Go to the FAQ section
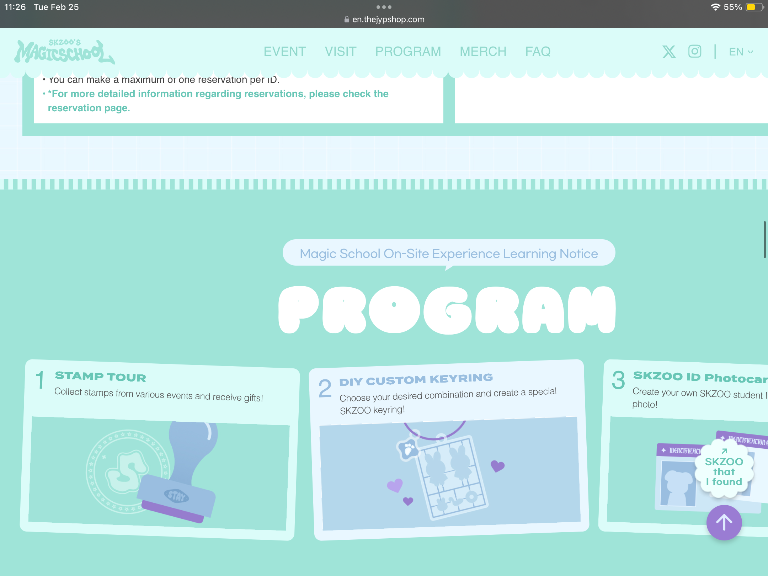768x576 pixels. (x=538, y=51)
